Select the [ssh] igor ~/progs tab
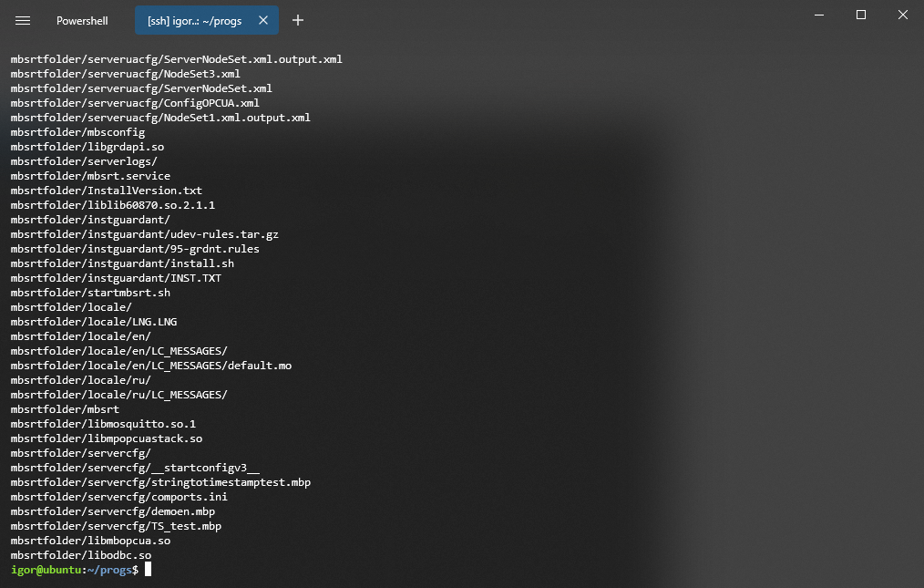The width and height of the screenshot is (924, 588). pyautogui.click(x=194, y=20)
